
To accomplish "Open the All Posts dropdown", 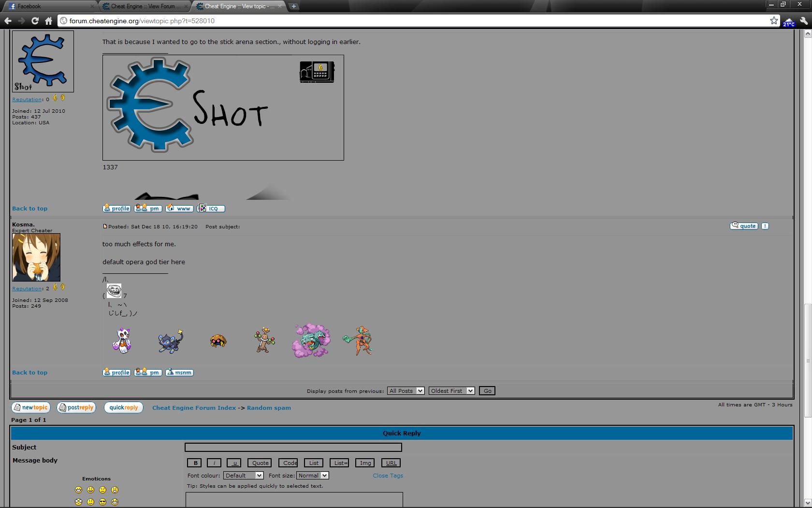I will coord(406,391).
